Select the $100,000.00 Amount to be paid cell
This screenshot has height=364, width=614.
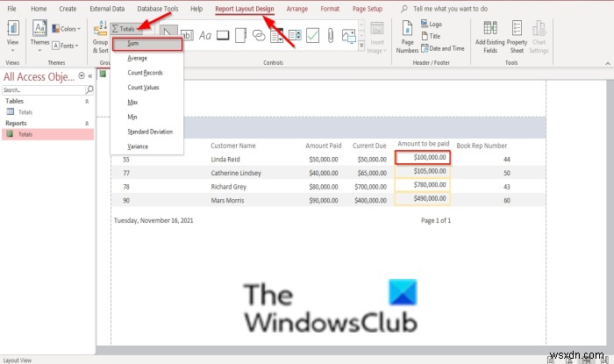423,157
